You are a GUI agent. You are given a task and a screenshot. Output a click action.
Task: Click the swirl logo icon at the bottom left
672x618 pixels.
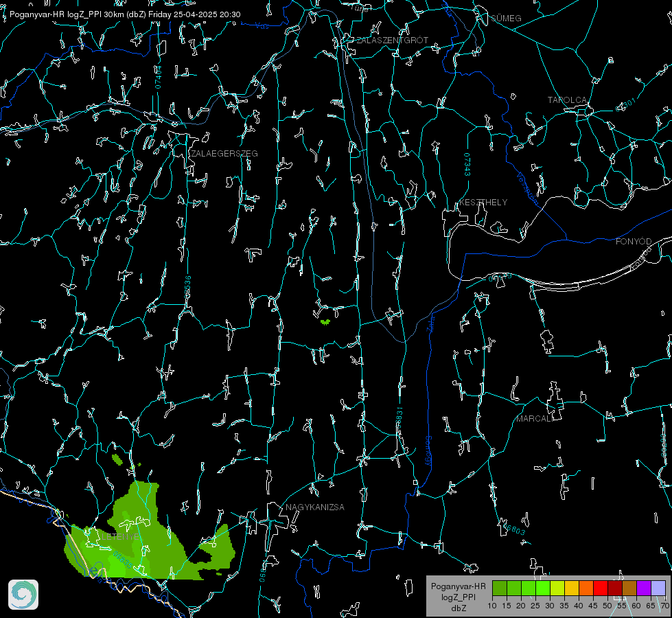23,595
